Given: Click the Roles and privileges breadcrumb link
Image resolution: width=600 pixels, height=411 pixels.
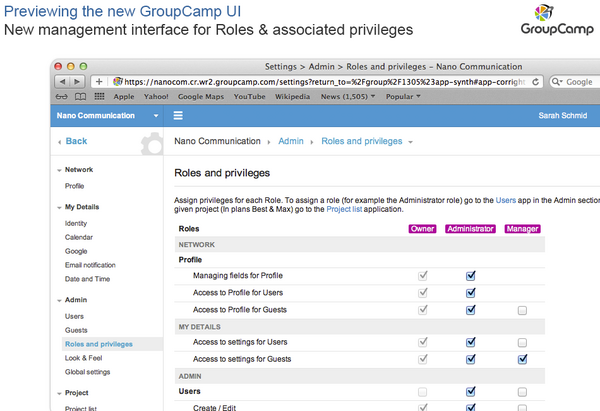Looking at the screenshot, I should (362, 141).
